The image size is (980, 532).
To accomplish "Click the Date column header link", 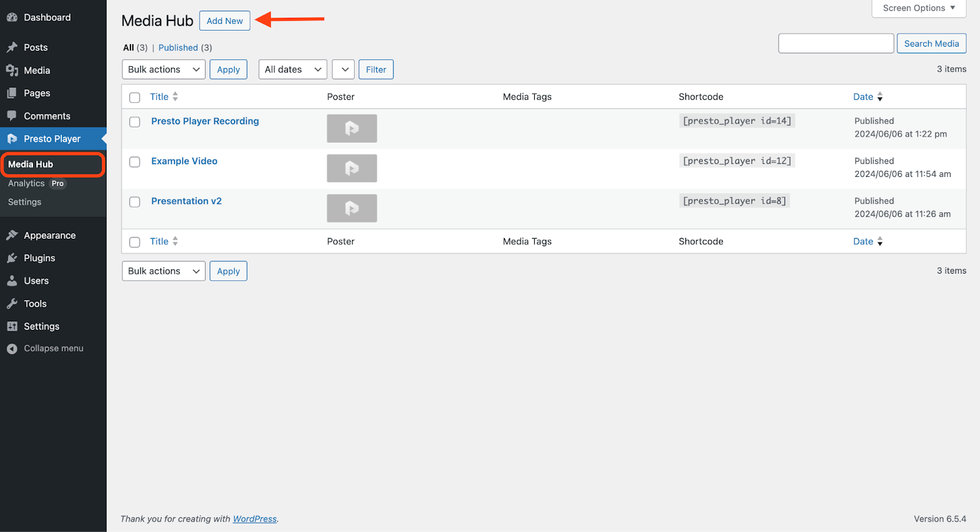I will coord(863,97).
